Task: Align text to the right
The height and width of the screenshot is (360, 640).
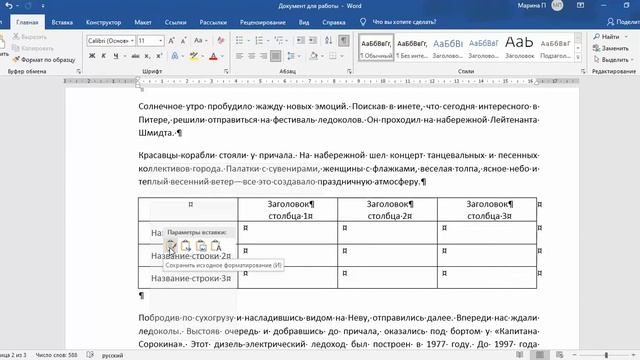Action: (x=263, y=56)
